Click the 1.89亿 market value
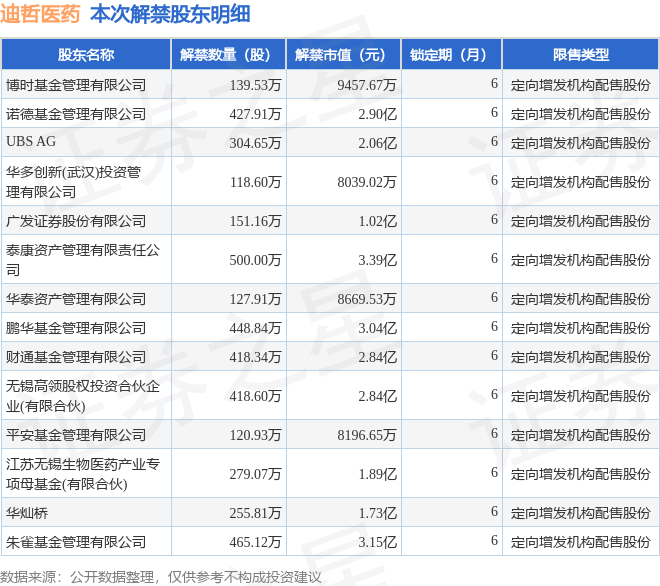Image resolution: width=660 pixels, height=586 pixels. coord(377,474)
